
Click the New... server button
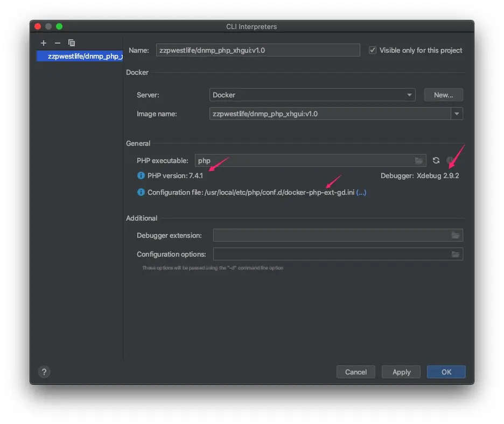(x=444, y=95)
